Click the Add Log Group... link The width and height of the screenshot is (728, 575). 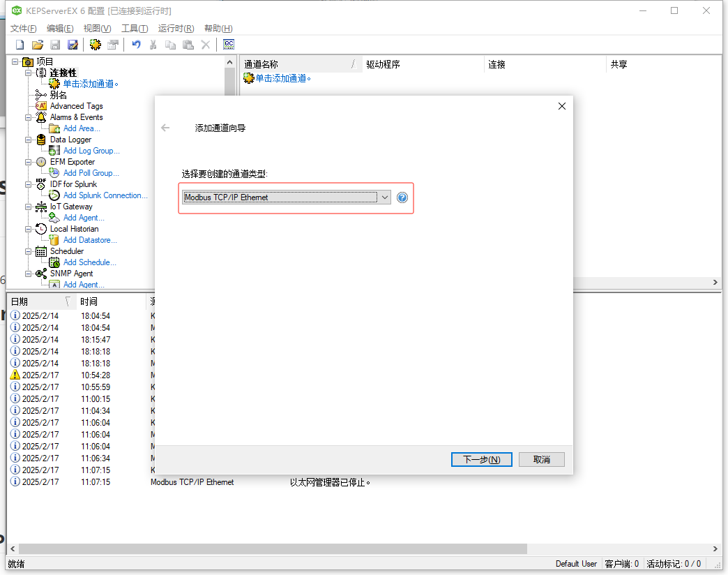[91, 151]
